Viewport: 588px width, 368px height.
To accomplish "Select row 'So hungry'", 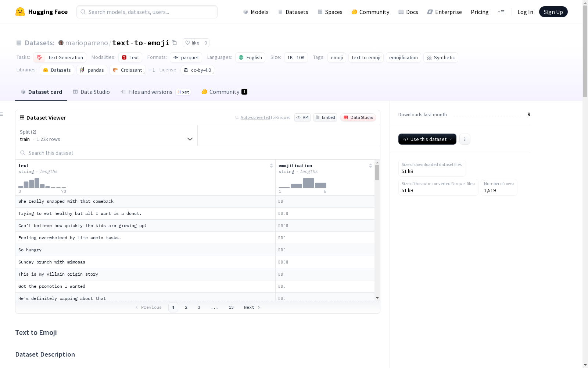I will coord(195,250).
